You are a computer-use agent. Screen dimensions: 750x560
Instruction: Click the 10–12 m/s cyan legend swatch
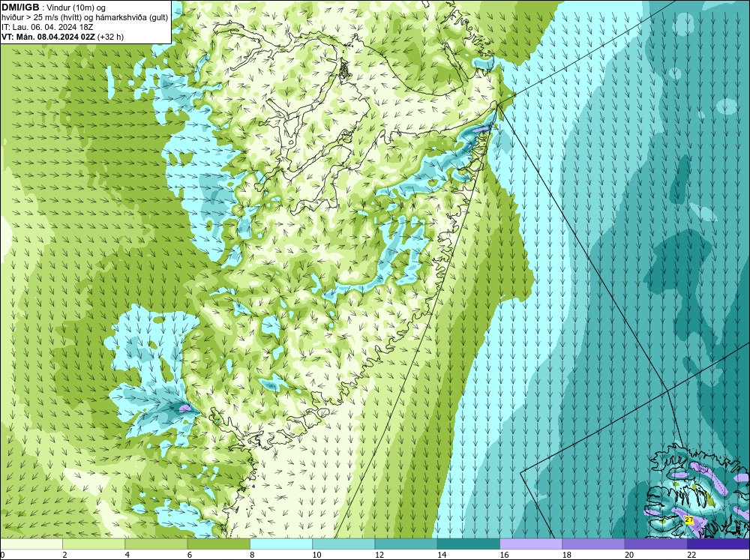coord(343,544)
